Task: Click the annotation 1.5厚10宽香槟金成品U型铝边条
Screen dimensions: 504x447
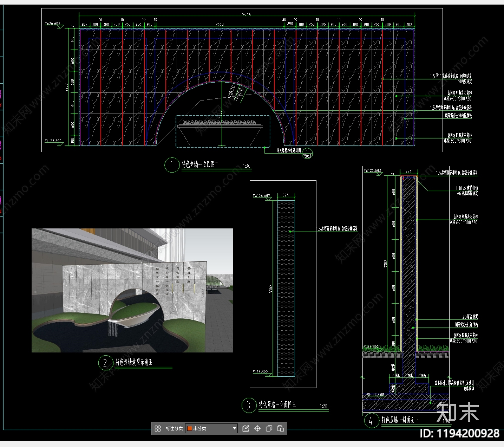Action: (451, 76)
